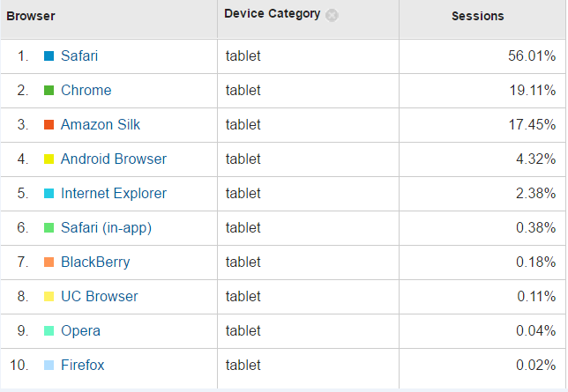Open the Opera browser link

[x=80, y=331]
